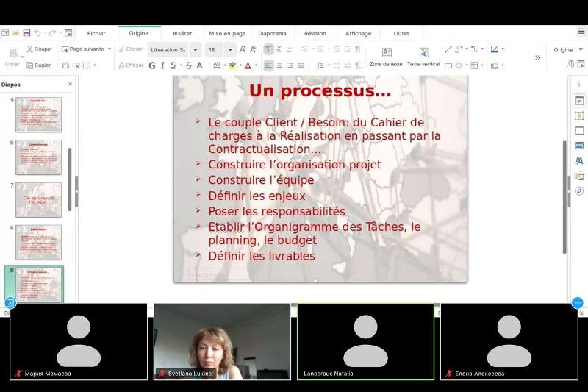
Task: Toggle italic formatting (I)
Action: click(162, 65)
